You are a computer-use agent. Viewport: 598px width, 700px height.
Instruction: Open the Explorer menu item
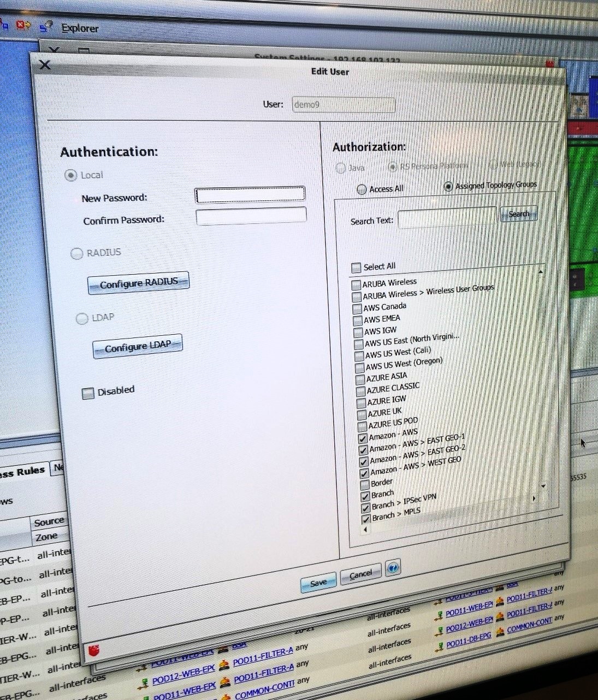(x=80, y=28)
